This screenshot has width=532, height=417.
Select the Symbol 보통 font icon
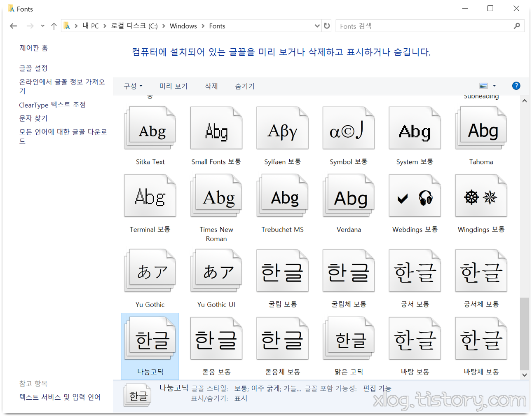349,128
